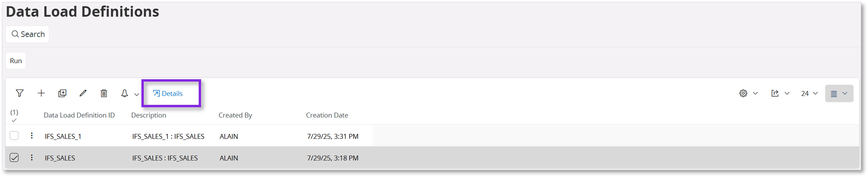868x177 pixels.
Task: Uncheck the IFS_SALES row checkbox
Action: (x=14, y=158)
